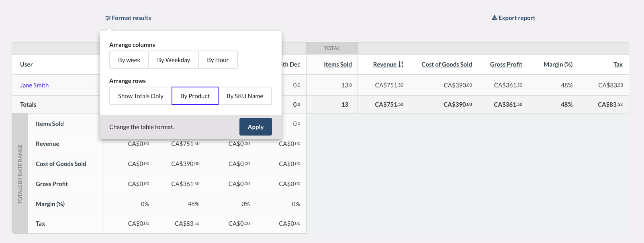Viewport: 644px width, 243px height.
Task: Click the Totals by Date Range sidebar label
Action: click(20, 174)
